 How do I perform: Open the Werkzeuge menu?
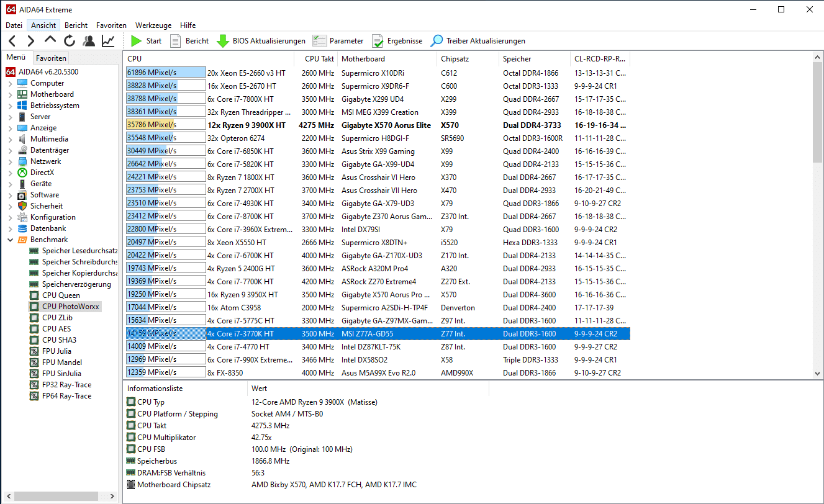pyautogui.click(x=153, y=25)
